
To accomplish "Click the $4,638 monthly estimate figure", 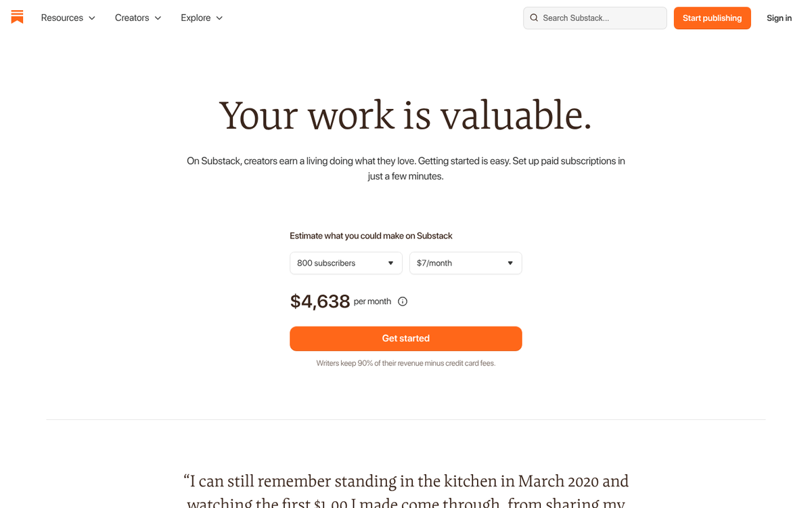I will coord(320,301).
